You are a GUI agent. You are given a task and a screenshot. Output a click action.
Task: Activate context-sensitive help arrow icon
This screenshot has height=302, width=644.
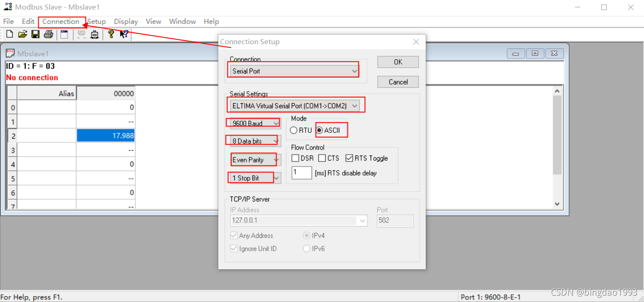click(123, 34)
